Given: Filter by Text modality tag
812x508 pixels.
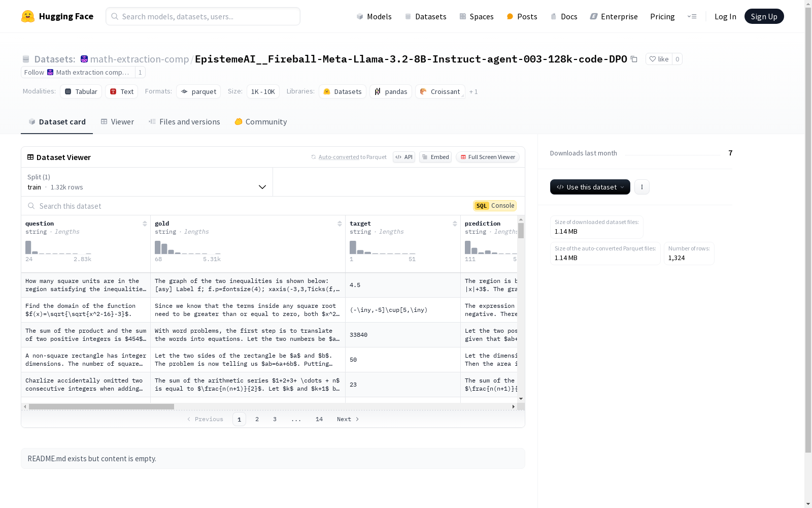Looking at the screenshot, I should pyautogui.click(x=122, y=91).
